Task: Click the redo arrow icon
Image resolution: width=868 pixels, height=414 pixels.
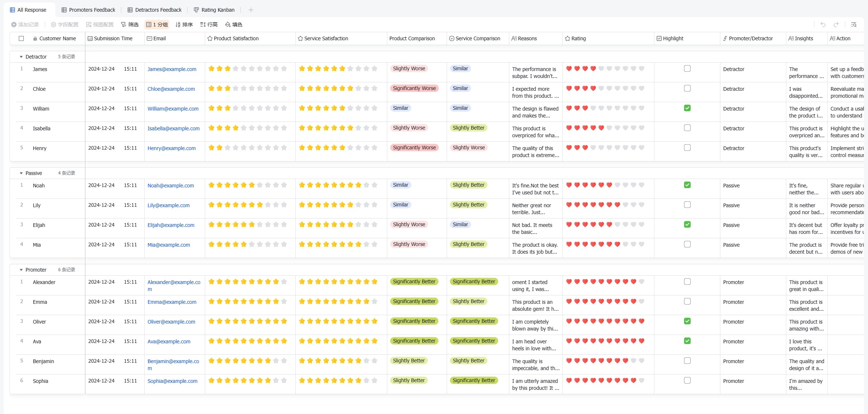Action: (x=836, y=25)
